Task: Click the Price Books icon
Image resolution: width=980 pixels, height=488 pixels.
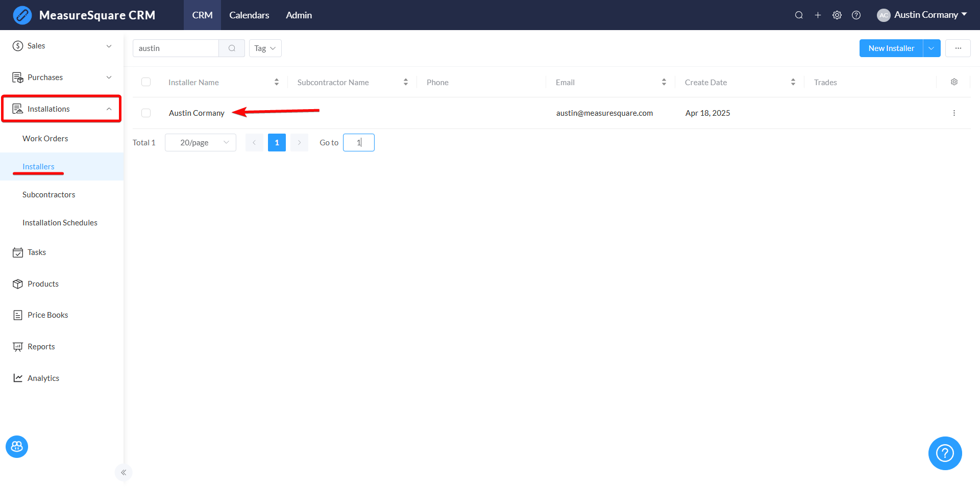Action: point(18,315)
